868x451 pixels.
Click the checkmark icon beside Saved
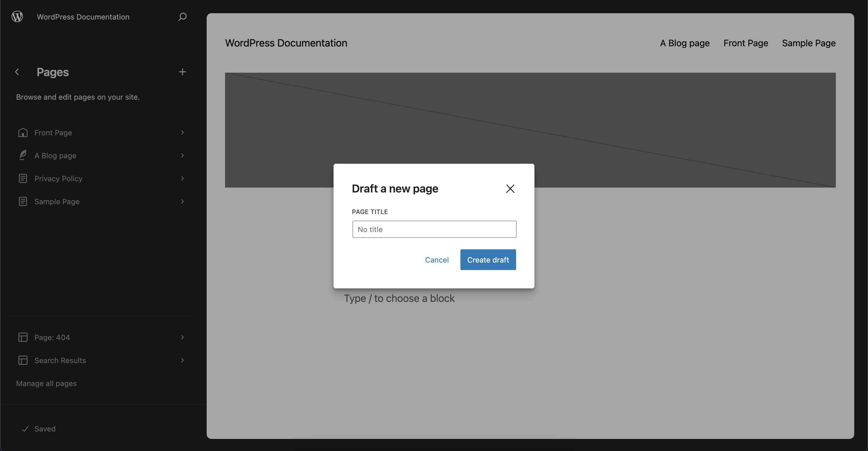click(x=25, y=429)
